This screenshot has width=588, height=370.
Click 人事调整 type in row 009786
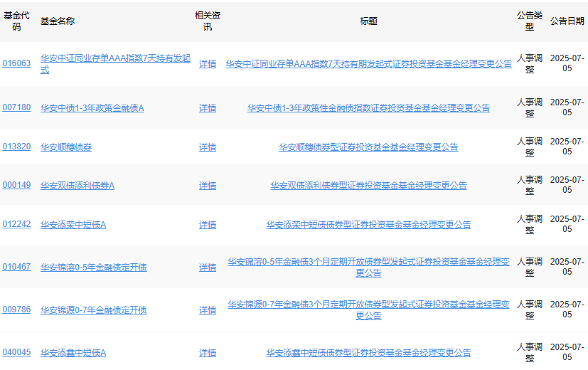tap(530, 310)
